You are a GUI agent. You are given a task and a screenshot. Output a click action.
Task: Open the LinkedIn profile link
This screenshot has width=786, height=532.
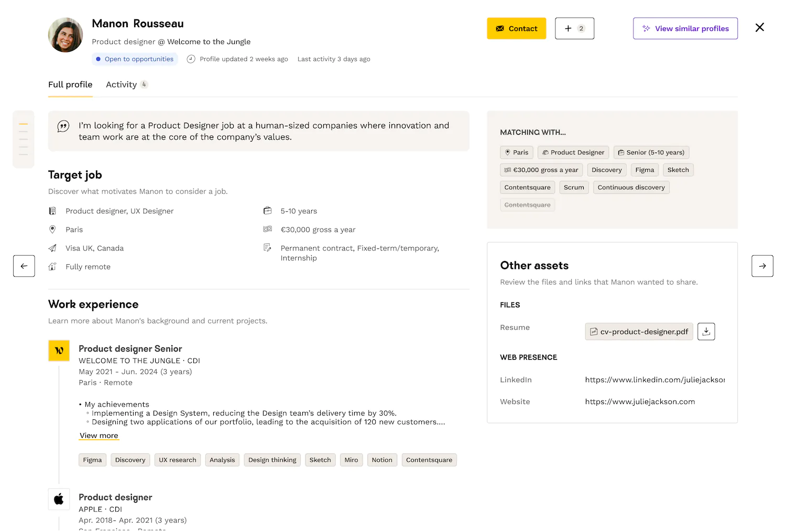[x=654, y=379]
